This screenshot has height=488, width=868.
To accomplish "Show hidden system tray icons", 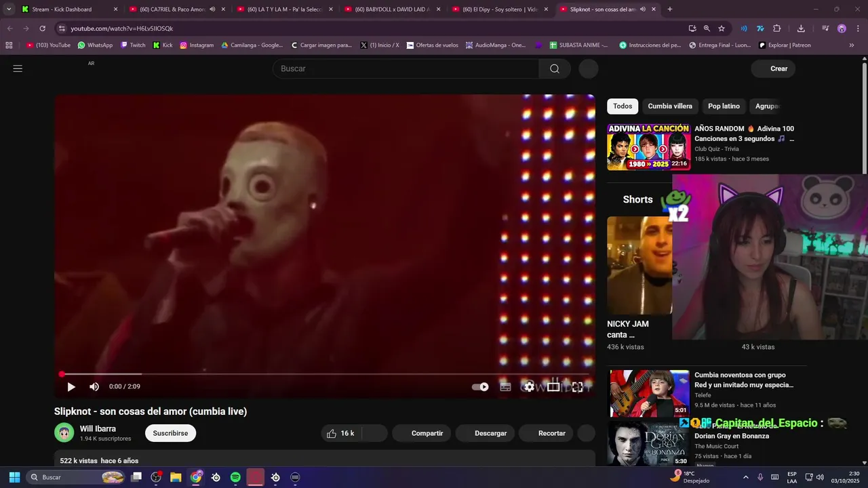I will (745, 477).
